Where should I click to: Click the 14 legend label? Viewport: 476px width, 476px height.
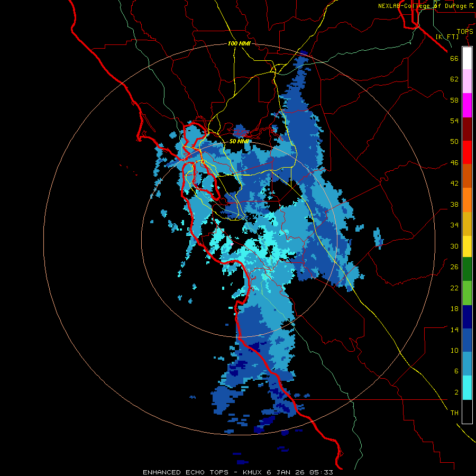pos(454,329)
